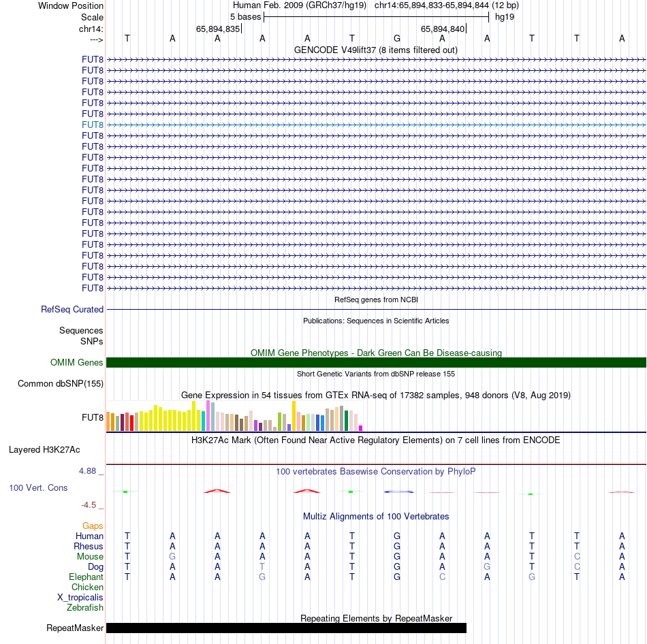647x644 pixels.
Task: Click the dark green OMIM gene bar
Action: point(376,363)
